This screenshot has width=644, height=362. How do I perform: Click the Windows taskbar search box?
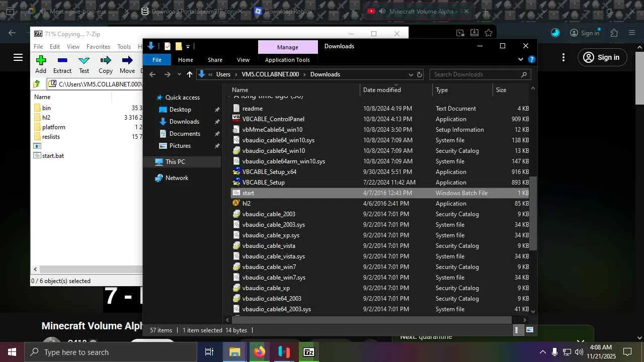pos(111,352)
